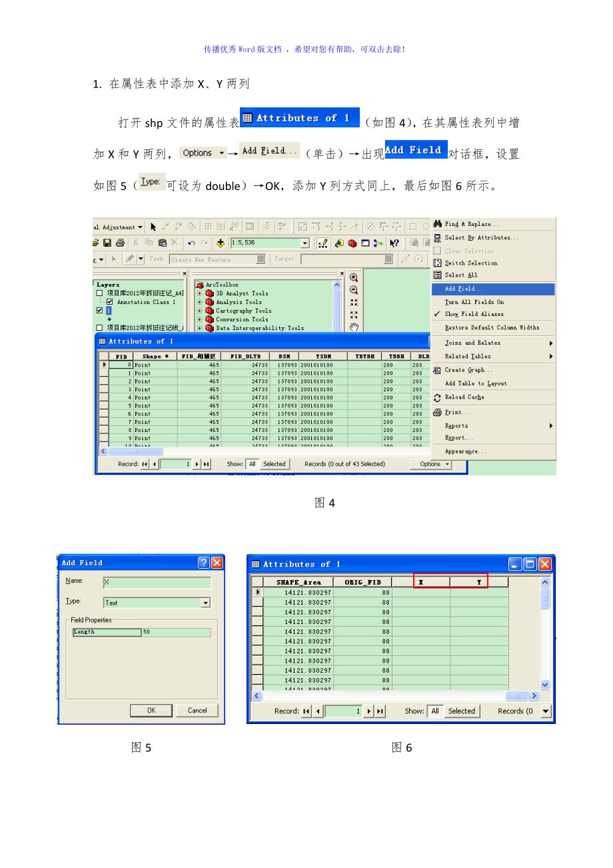
Task: Select the Sketch pencil tool
Action: coord(129,259)
